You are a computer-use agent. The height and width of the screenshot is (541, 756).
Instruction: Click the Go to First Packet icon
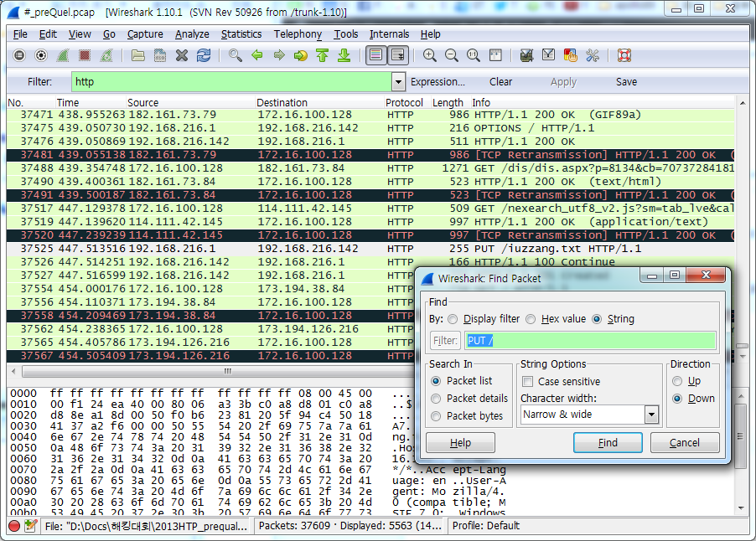pyautogui.click(x=321, y=55)
